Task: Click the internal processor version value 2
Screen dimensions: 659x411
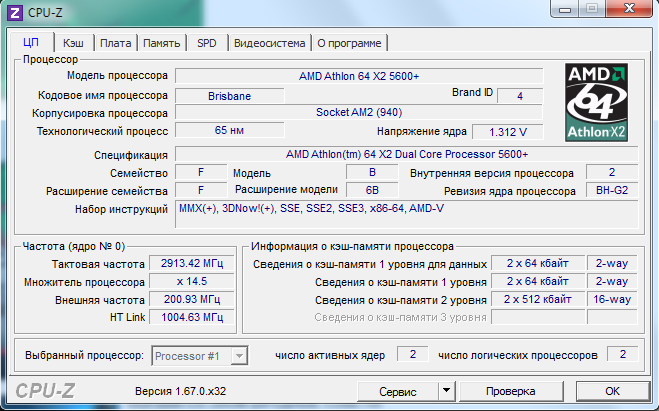Action: (612, 172)
